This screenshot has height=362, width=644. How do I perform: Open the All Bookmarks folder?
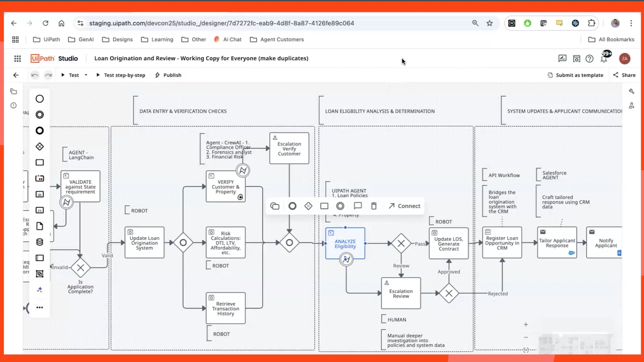point(611,40)
